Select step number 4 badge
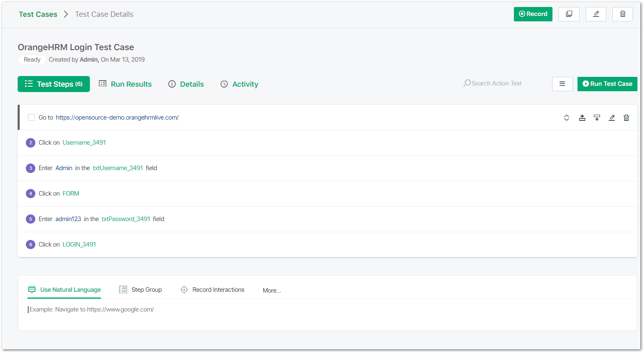Screen dimensions: 644x353 click(x=30, y=194)
